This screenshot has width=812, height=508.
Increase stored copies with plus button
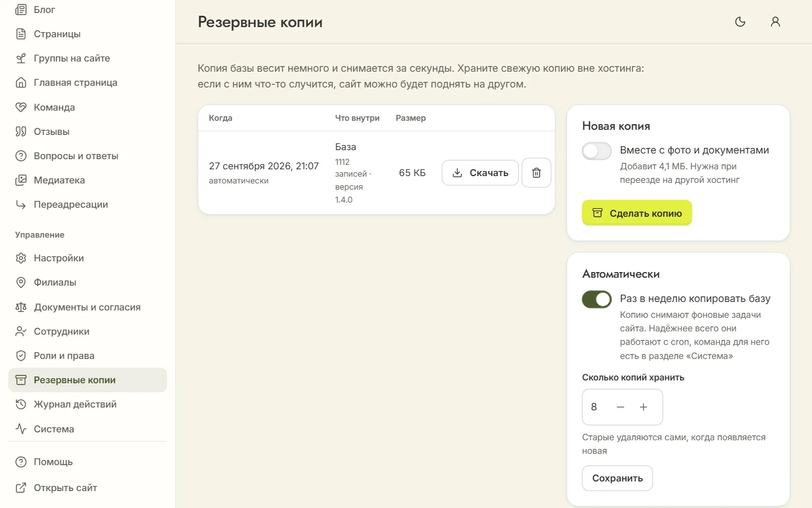click(x=643, y=407)
